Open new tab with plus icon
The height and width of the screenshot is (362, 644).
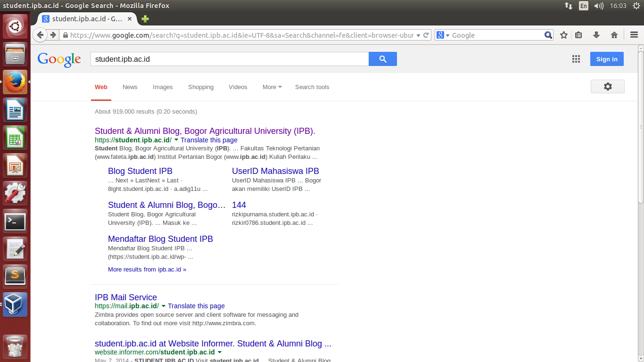click(145, 19)
